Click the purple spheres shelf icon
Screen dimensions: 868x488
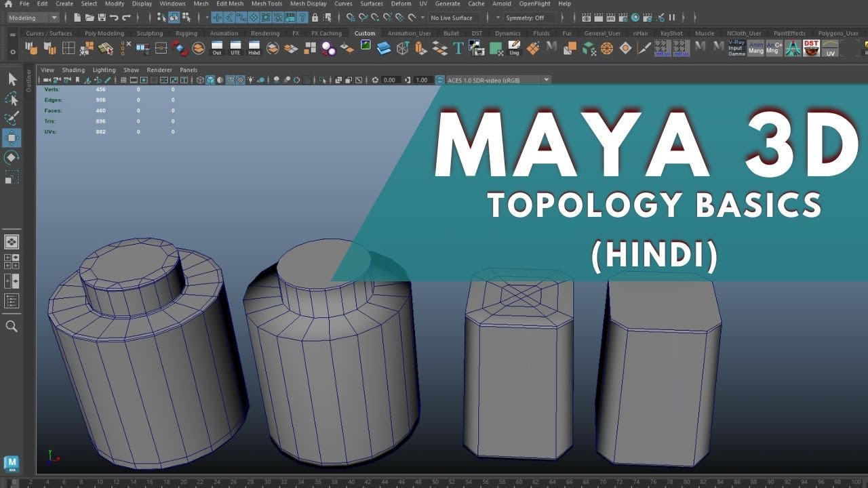pyautogui.click(x=328, y=48)
